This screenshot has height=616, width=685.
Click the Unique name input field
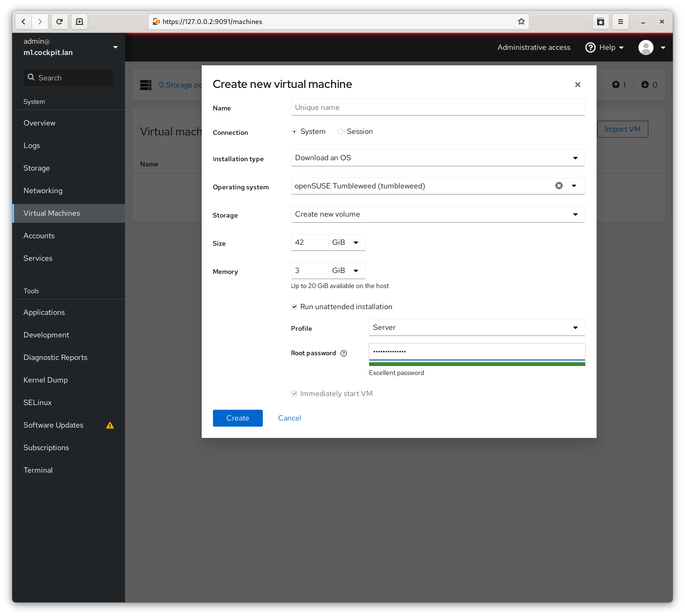(x=437, y=108)
